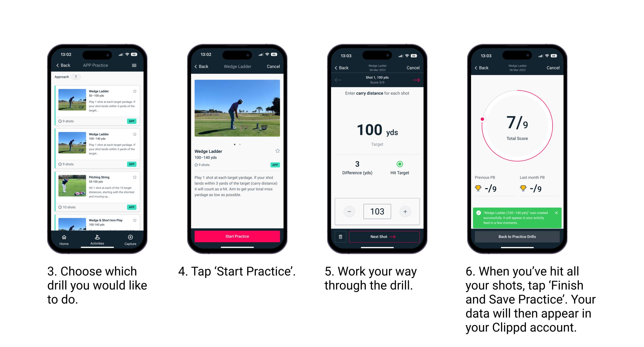Tap the minus stepper to decrease yardage
The width and height of the screenshot is (644, 347).
click(x=349, y=211)
